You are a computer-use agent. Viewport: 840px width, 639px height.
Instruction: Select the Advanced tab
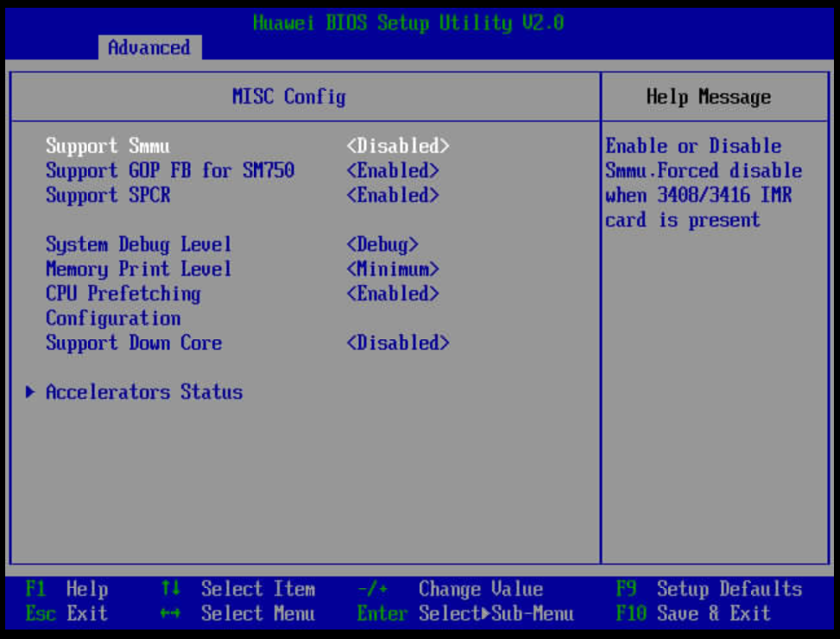coord(149,47)
